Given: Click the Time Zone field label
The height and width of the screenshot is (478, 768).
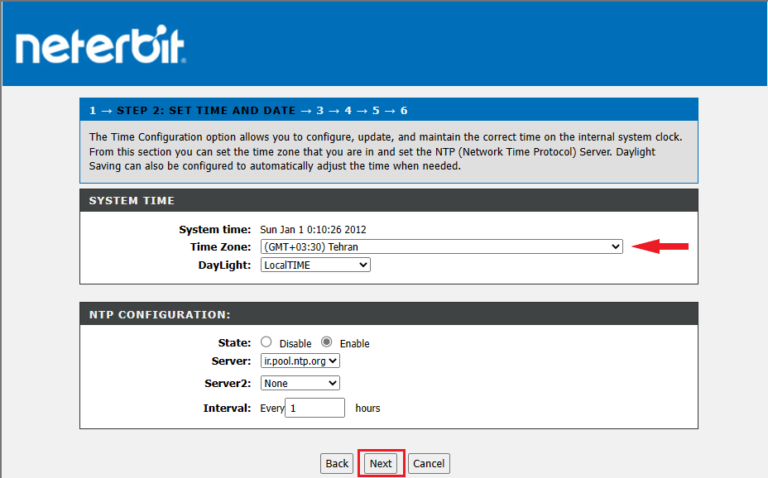Looking at the screenshot, I should coord(220,247).
